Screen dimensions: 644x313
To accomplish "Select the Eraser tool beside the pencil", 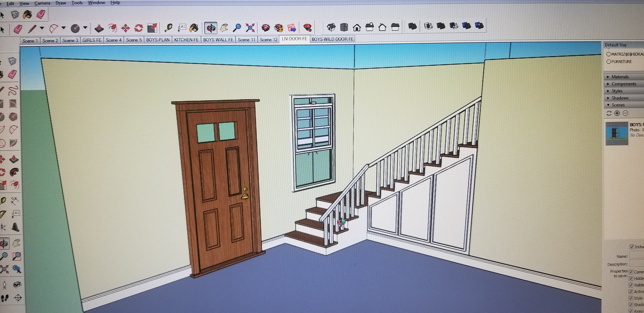I will pos(18,29).
